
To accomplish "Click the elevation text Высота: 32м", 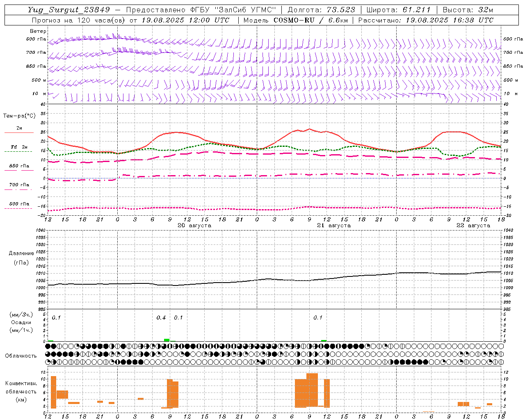I will coord(468,10).
